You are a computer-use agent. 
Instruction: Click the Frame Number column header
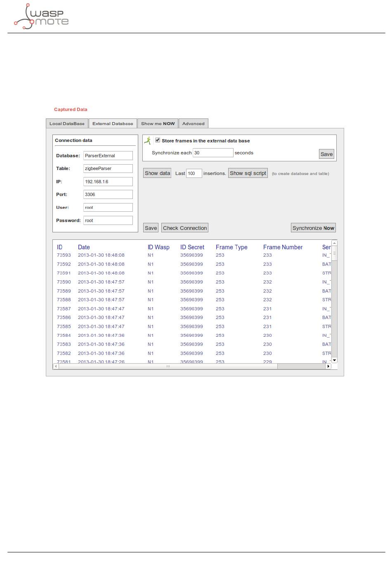pyautogui.click(x=283, y=247)
